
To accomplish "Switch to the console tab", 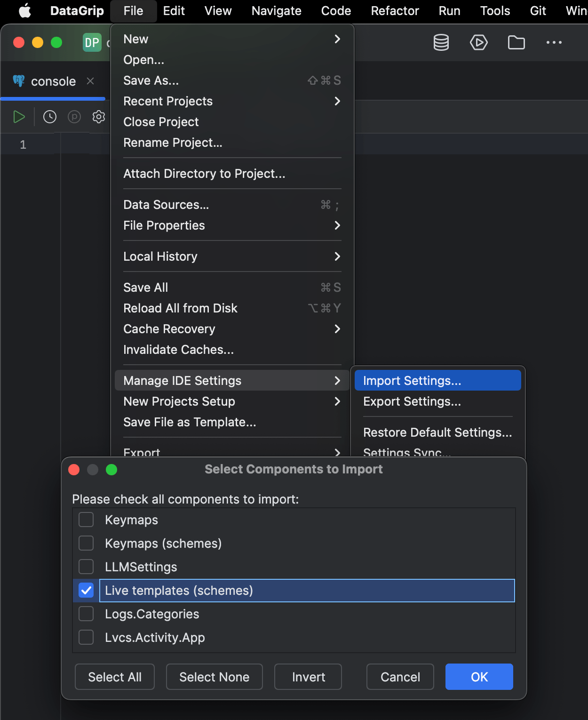I will point(53,81).
